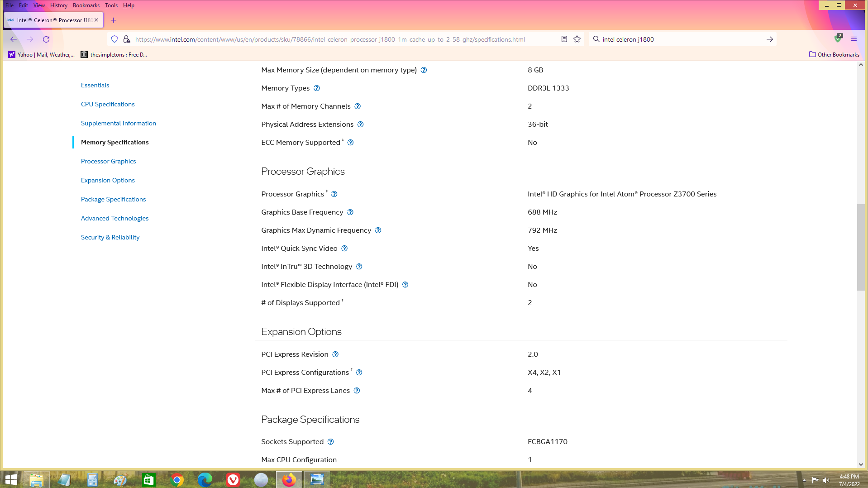
Task: Click the scrollbar down arrow
Action: (x=861, y=464)
